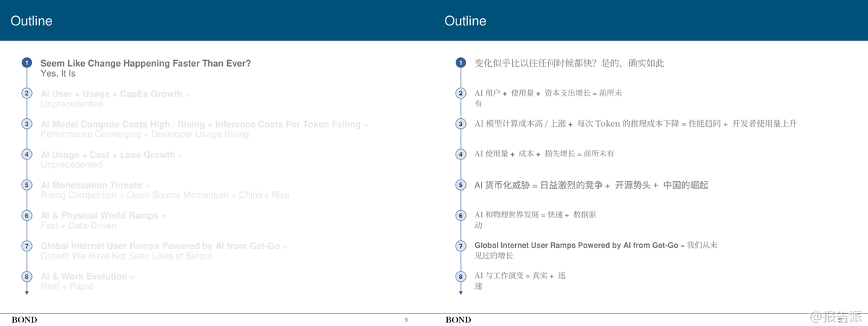Screen dimensions: 868x326
Task: Click the number 1 circle beside "变化似乎比以往任何时候都快"
Action: 461,63
